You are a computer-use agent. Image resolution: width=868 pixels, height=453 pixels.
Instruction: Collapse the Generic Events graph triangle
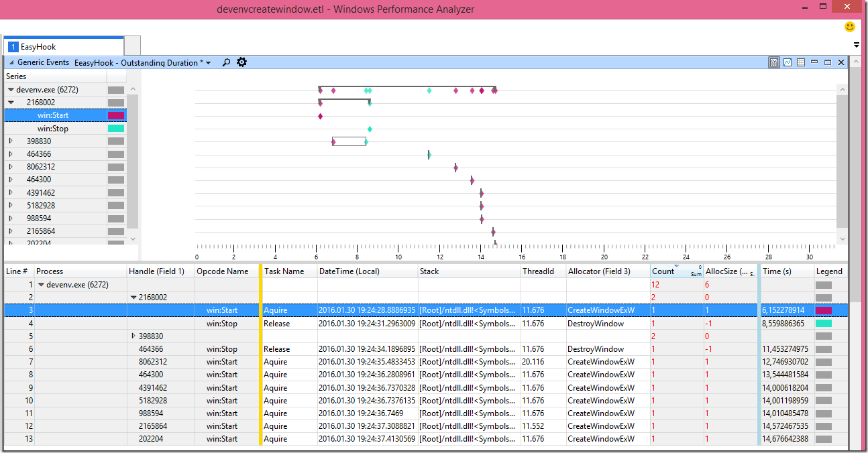click(x=11, y=62)
